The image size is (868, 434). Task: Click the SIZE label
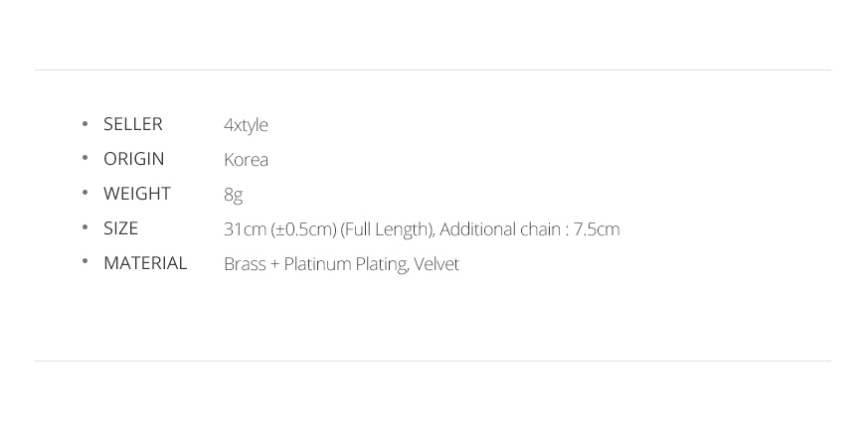[x=120, y=228]
